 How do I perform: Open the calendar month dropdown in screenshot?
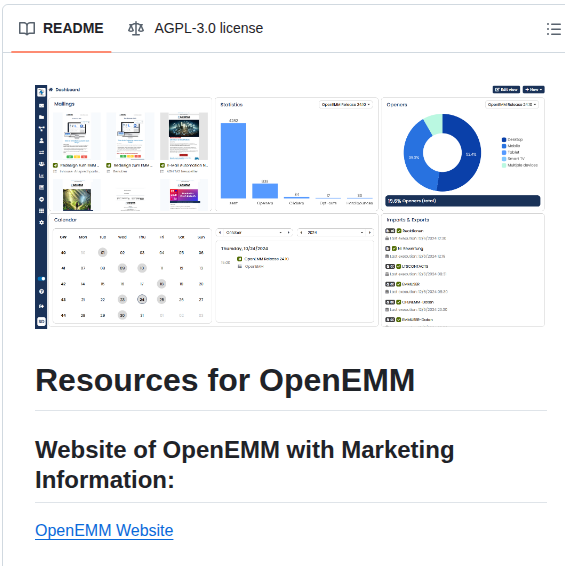click(x=254, y=233)
